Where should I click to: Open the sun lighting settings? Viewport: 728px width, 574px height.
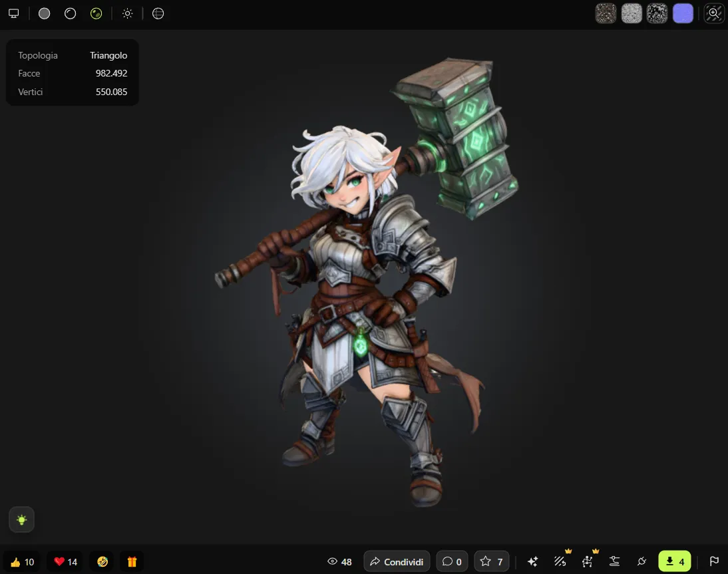click(127, 13)
